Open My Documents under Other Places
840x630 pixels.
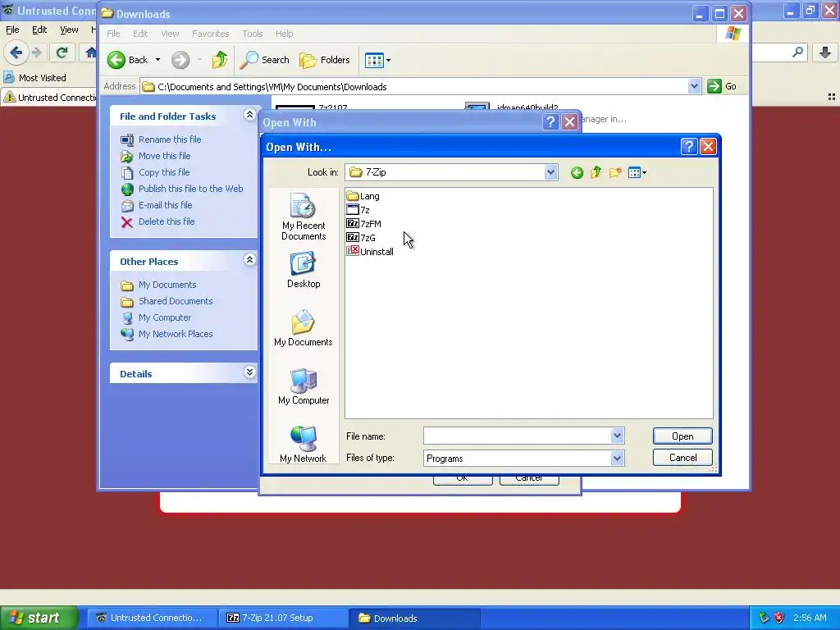(x=167, y=285)
